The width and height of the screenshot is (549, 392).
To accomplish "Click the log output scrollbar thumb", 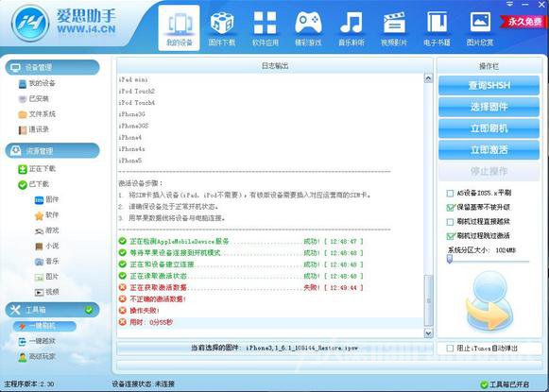I will [x=428, y=300].
